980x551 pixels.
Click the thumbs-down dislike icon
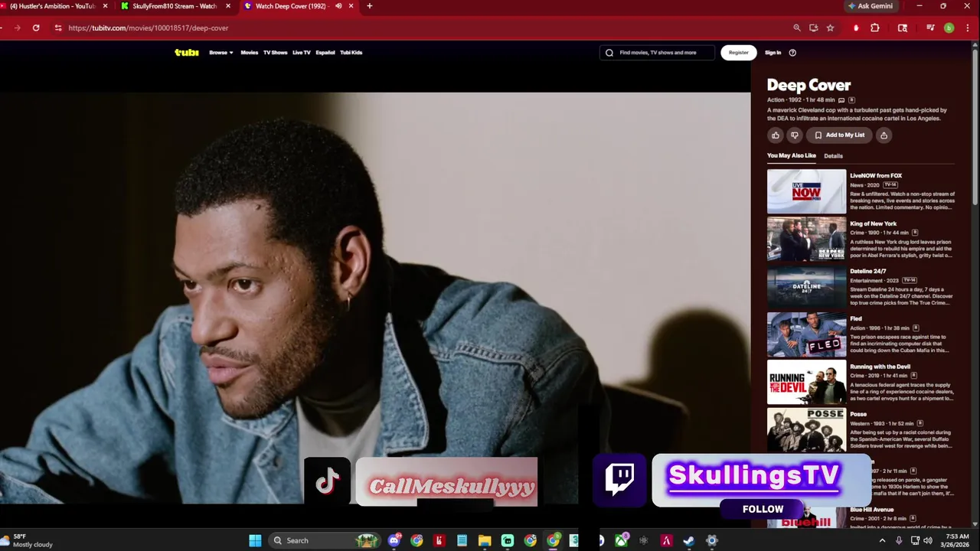click(x=795, y=135)
